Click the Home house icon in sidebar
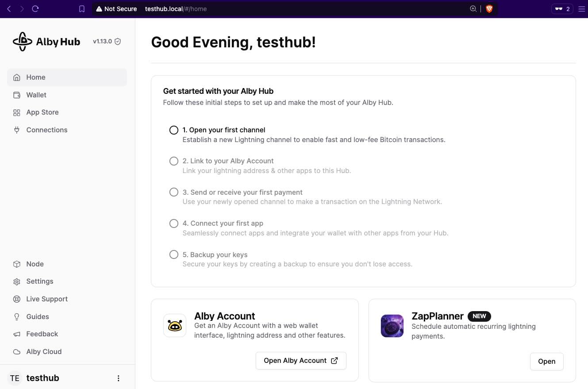Viewport: 588px width, 389px height. coord(17,77)
